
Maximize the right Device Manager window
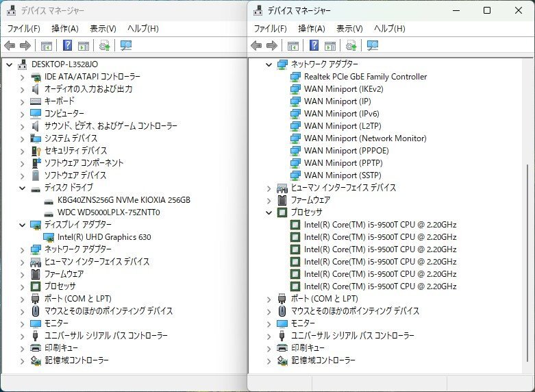pyautogui.click(x=487, y=10)
